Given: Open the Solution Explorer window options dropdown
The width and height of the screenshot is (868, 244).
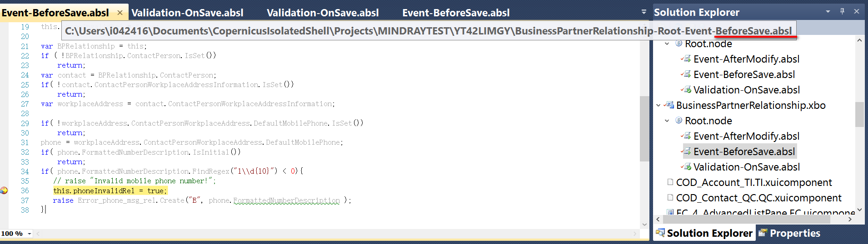Looking at the screenshot, I should [828, 11].
